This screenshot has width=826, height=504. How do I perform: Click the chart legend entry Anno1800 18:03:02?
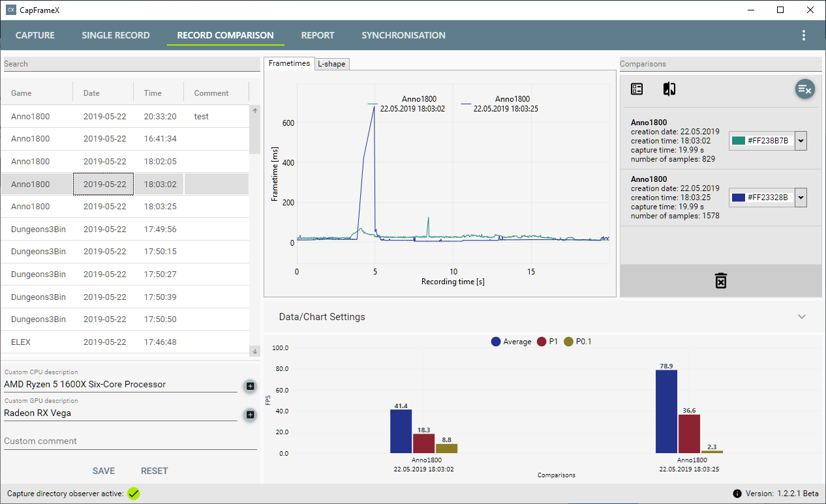(406, 104)
